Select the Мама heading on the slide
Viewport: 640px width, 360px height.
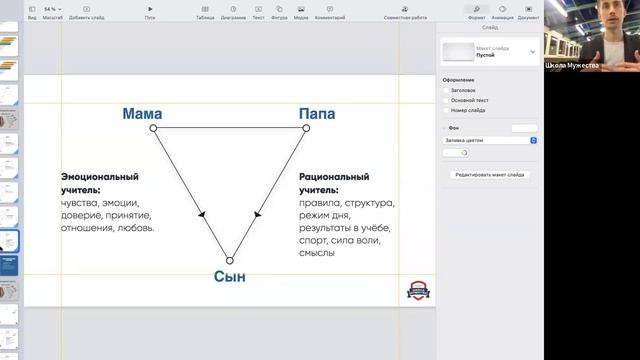pyautogui.click(x=142, y=113)
